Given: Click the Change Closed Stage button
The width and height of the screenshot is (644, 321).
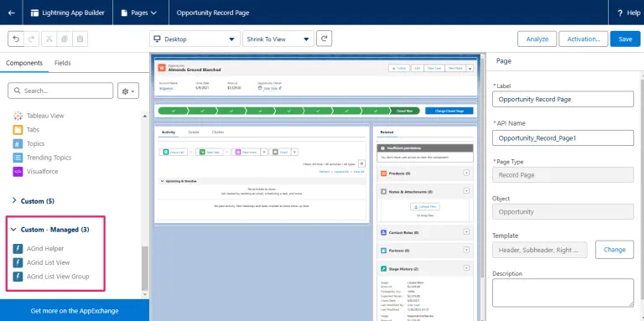Looking at the screenshot, I should point(449,111).
